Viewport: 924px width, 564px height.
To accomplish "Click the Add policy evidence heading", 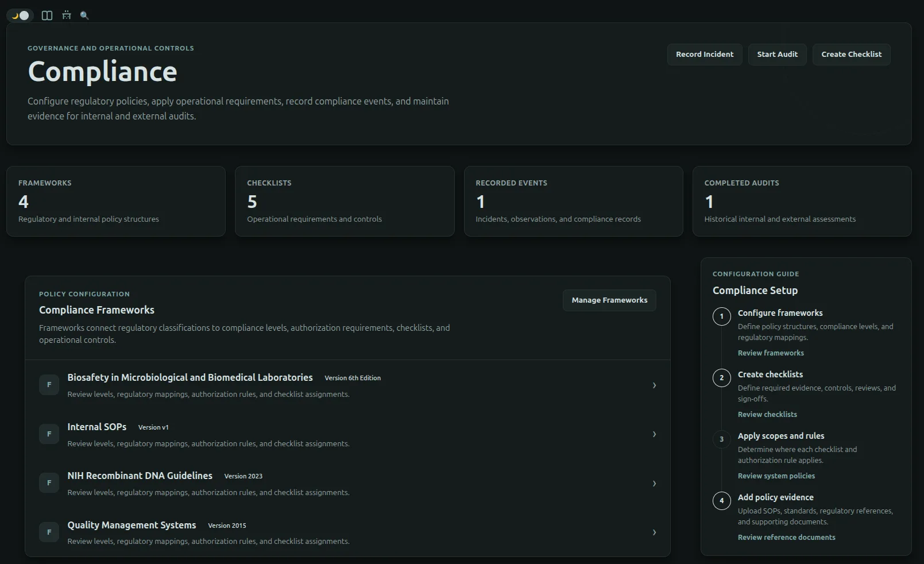I will (775, 497).
